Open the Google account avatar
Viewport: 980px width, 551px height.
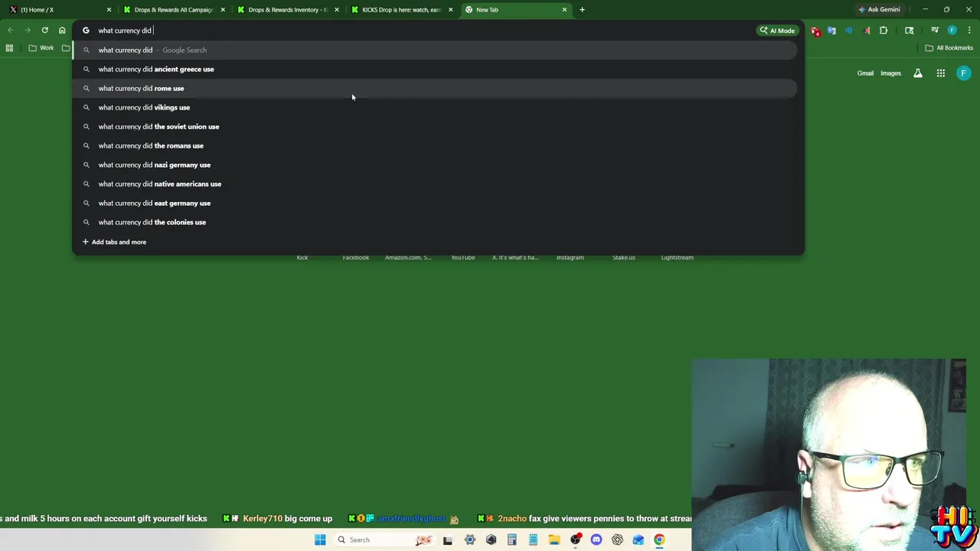(x=964, y=73)
